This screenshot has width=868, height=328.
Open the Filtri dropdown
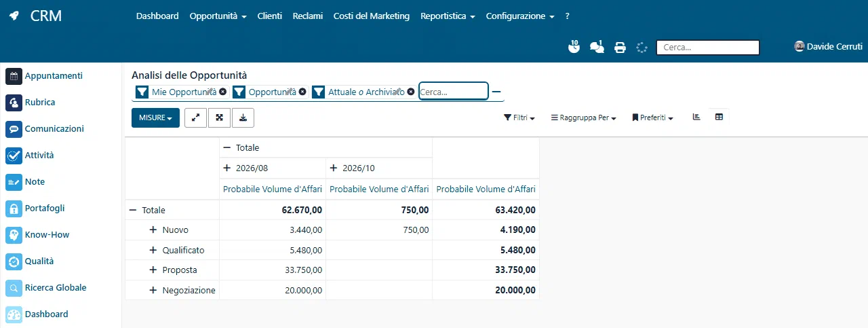click(519, 117)
